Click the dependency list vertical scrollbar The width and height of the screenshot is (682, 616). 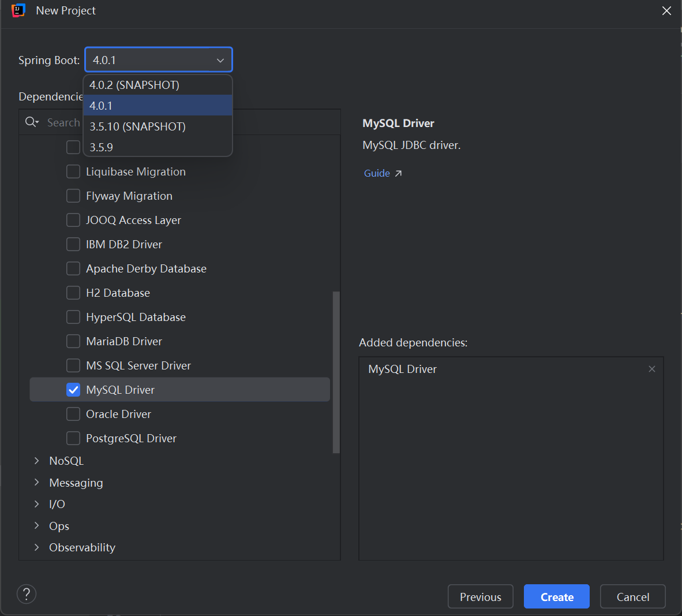(336, 372)
